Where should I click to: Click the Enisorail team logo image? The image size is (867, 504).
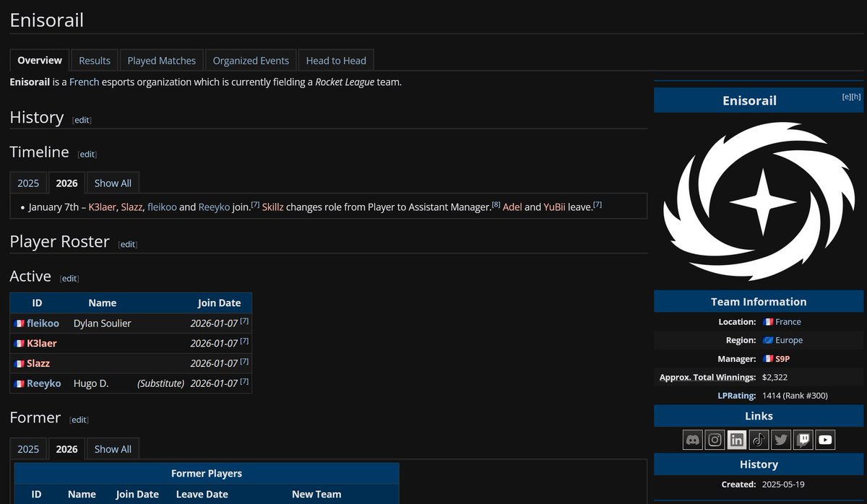759,201
